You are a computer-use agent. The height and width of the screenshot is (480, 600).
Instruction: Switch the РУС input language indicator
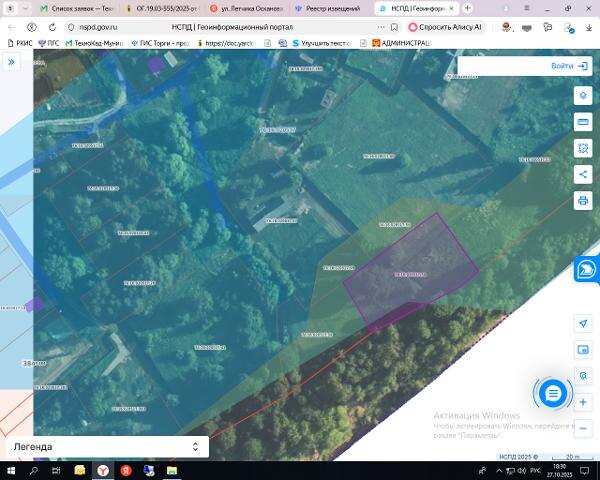point(535,470)
